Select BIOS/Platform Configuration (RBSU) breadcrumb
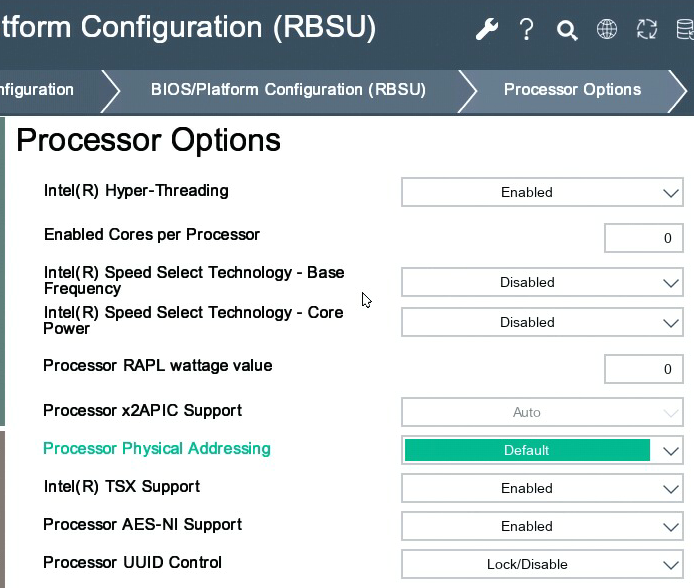The width and height of the screenshot is (694, 588). 288,90
